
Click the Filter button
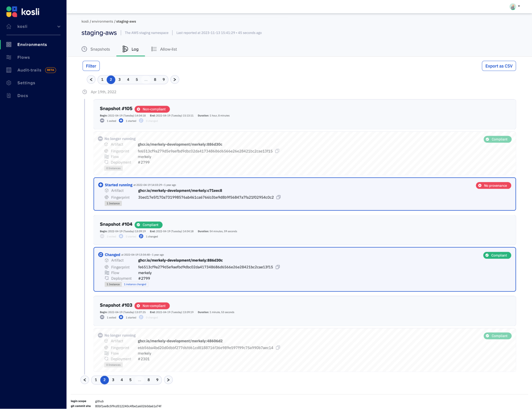[x=91, y=66]
